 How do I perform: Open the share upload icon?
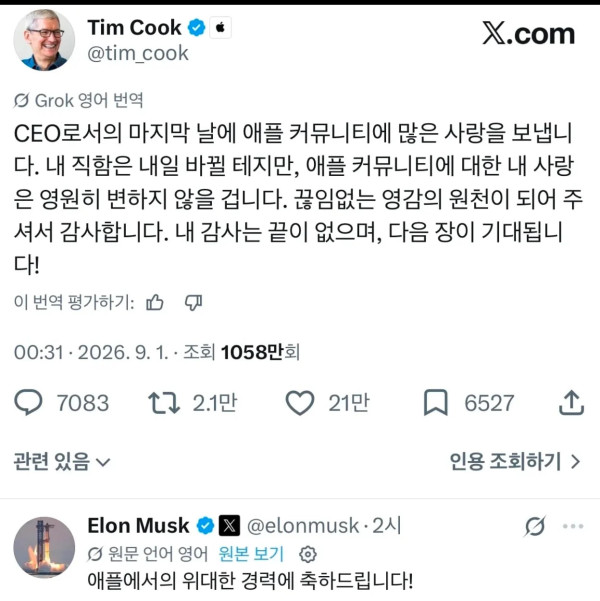click(x=571, y=402)
